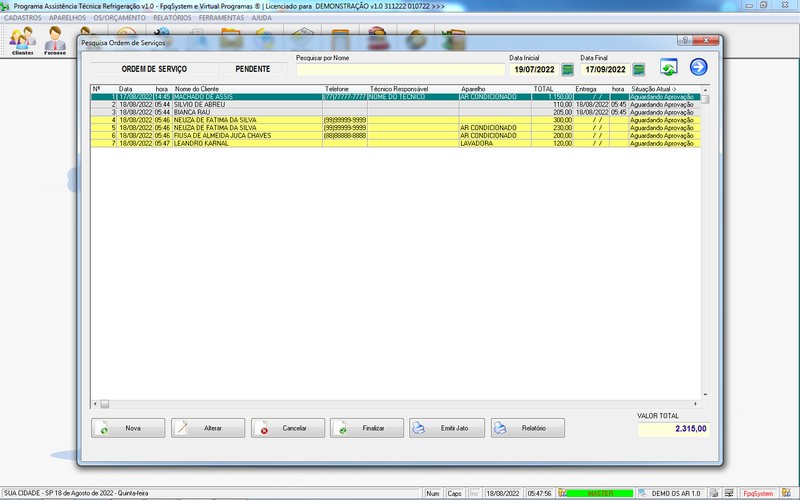This screenshot has height=500, width=800.
Task: Open the Data Inicial calendar picker
Action: [568, 70]
